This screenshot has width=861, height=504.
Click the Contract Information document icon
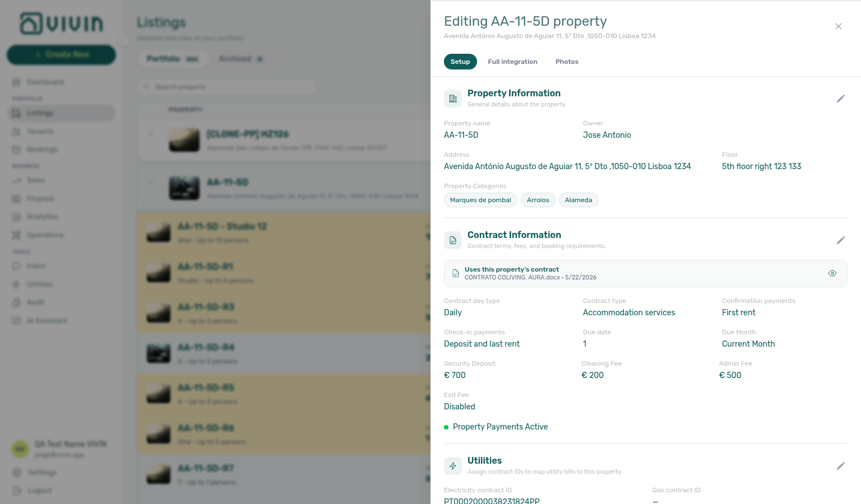point(453,240)
